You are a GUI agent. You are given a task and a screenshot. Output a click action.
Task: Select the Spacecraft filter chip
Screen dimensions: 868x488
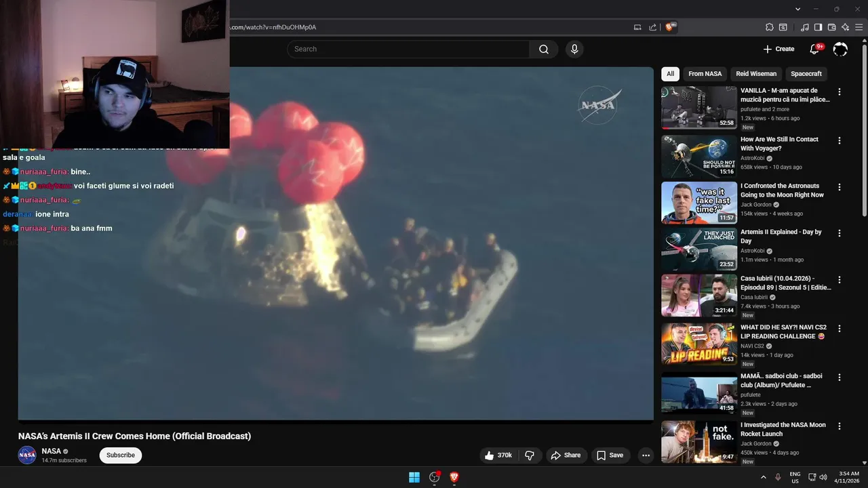pyautogui.click(x=806, y=74)
